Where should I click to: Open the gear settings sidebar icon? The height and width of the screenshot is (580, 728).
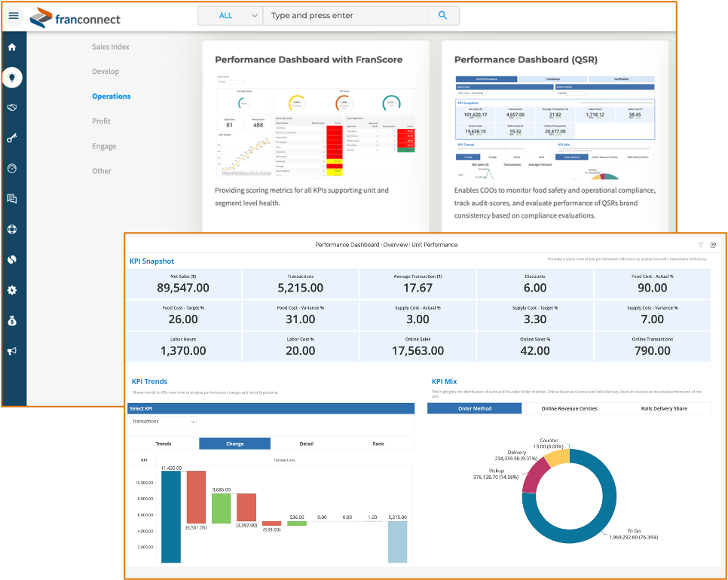(x=13, y=290)
